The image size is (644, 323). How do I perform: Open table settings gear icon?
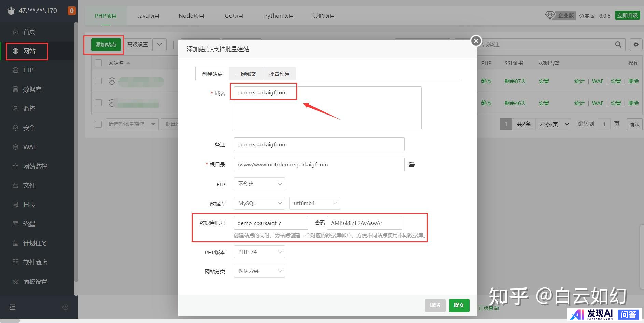(x=636, y=45)
